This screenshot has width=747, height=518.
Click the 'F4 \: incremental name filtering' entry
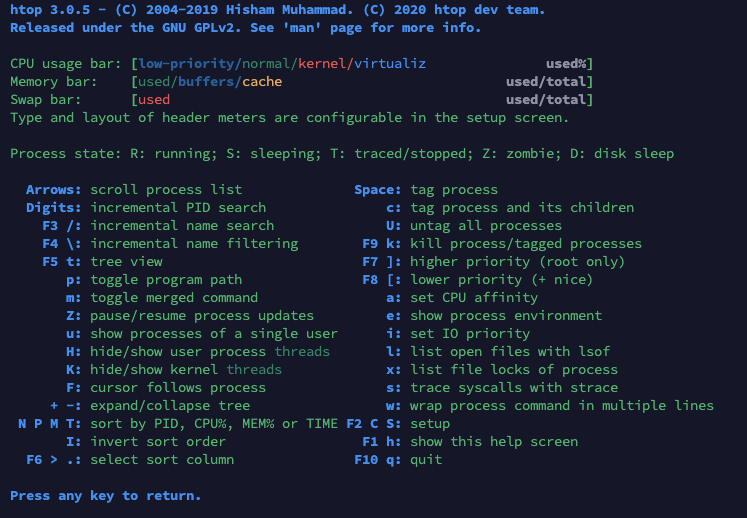tap(170, 244)
